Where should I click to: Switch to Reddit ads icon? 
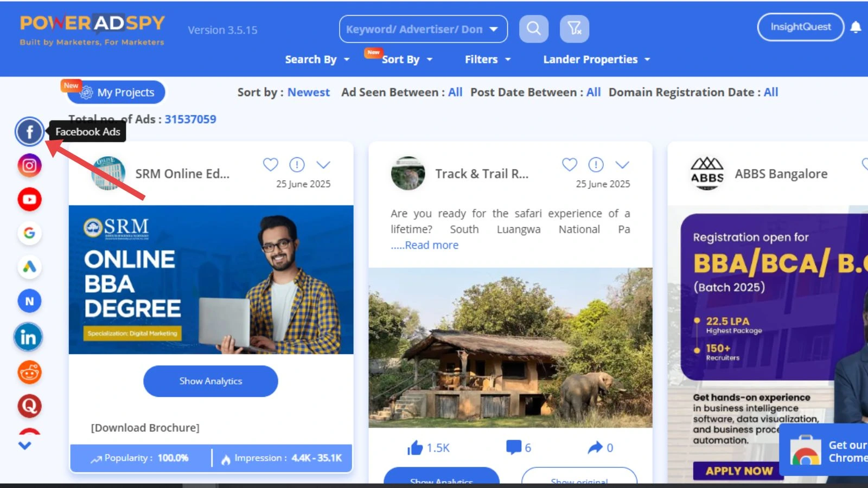pos(29,373)
